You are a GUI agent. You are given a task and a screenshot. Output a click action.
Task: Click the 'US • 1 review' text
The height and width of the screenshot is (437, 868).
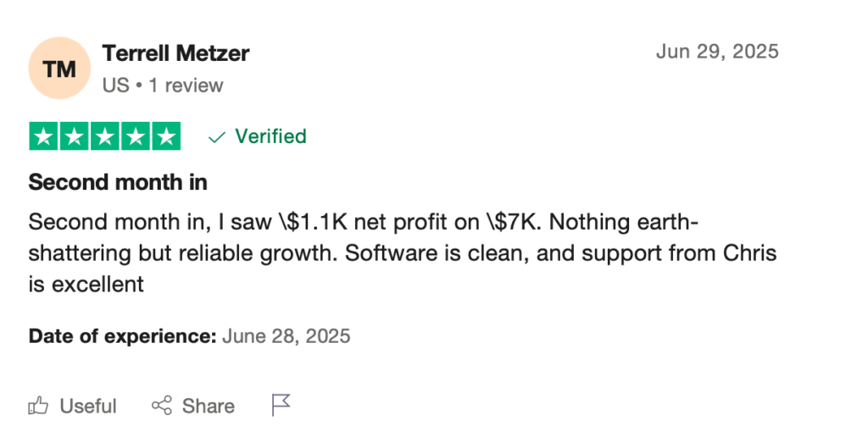point(163,86)
